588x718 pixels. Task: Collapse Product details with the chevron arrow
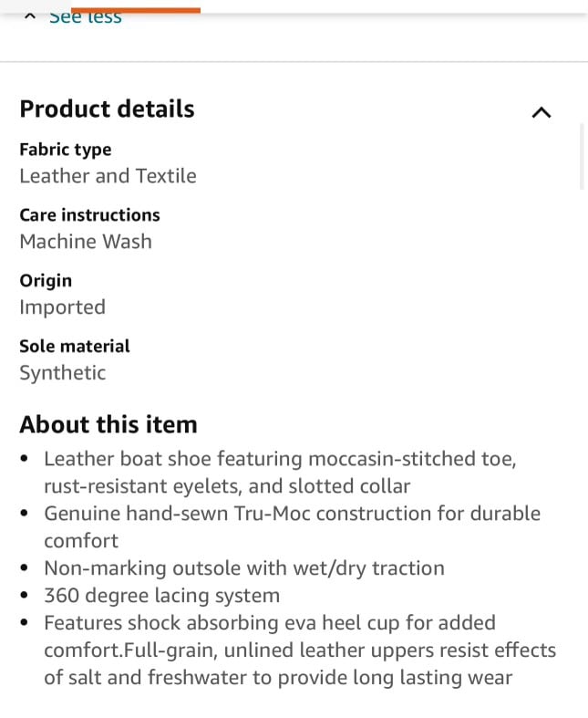tap(542, 112)
